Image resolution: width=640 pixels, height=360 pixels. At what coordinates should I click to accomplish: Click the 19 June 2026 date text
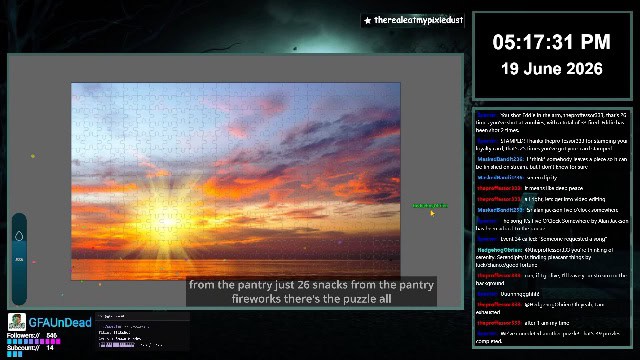point(551,69)
